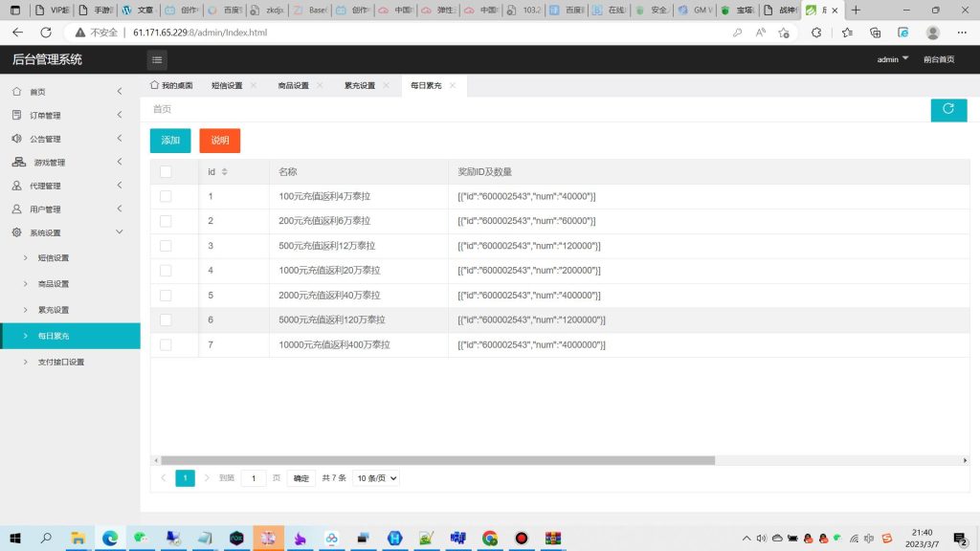980x551 pixels.
Task: Open the 10 条/页 page size dropdown
Action: pos(376,477)
